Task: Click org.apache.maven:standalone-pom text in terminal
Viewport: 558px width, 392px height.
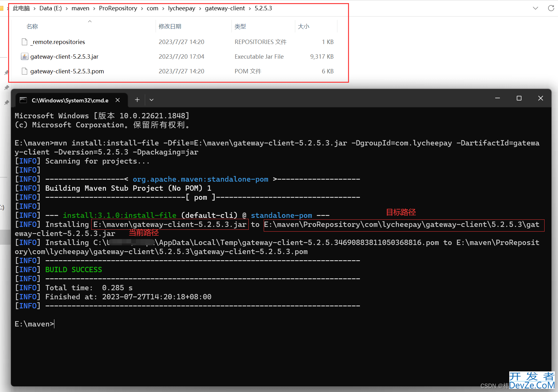Action: [x=201, y=179]
